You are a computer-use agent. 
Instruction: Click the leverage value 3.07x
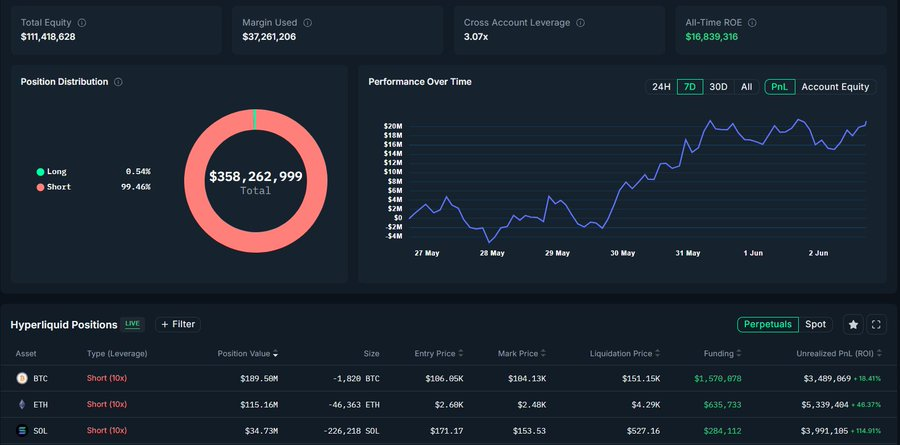coord(476,37)
